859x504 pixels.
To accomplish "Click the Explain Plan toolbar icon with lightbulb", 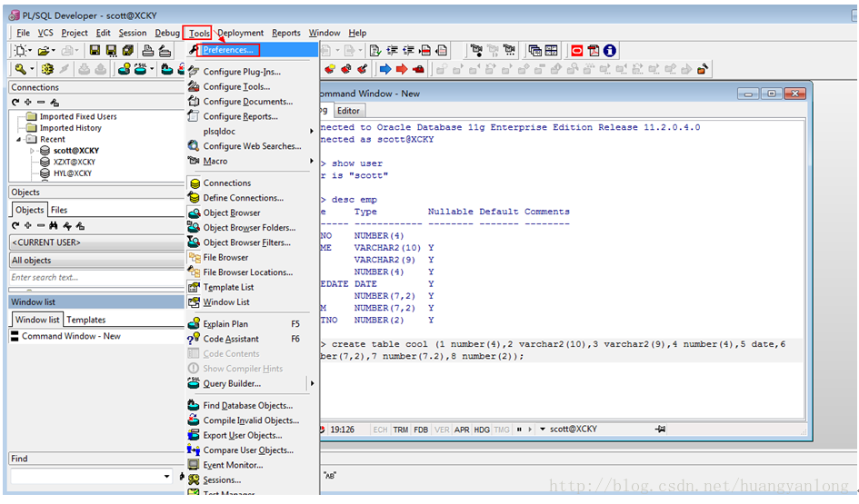I will pyautogui.click(x=125, y=69).
